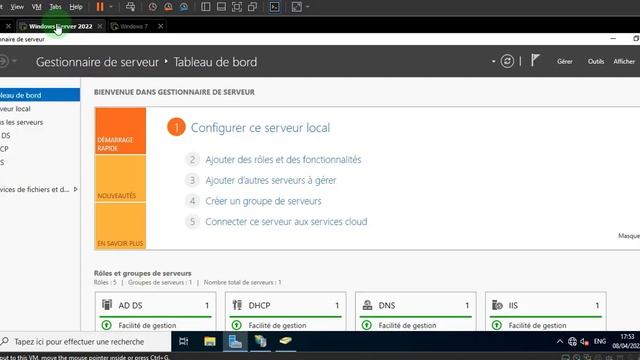This screenshot has height=360, width=640.
Task: Click Facilité de gestion under DNS
Action: pyautogui.click(x=407, y=325)
